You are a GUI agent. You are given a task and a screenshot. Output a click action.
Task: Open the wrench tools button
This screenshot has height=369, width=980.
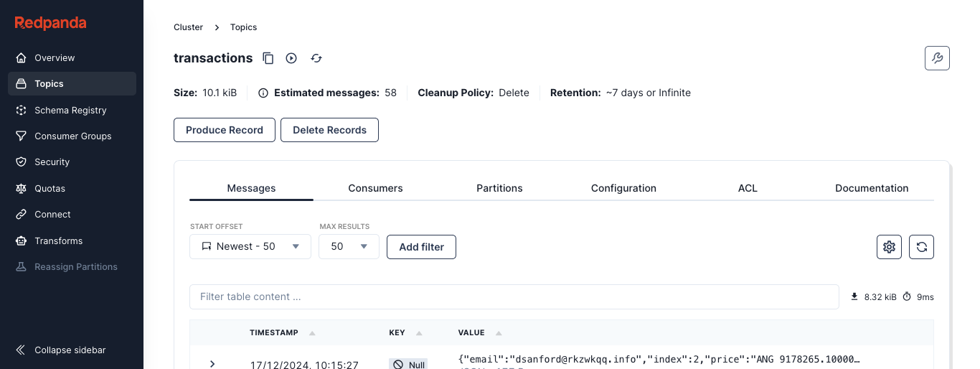tap(937, 58)
